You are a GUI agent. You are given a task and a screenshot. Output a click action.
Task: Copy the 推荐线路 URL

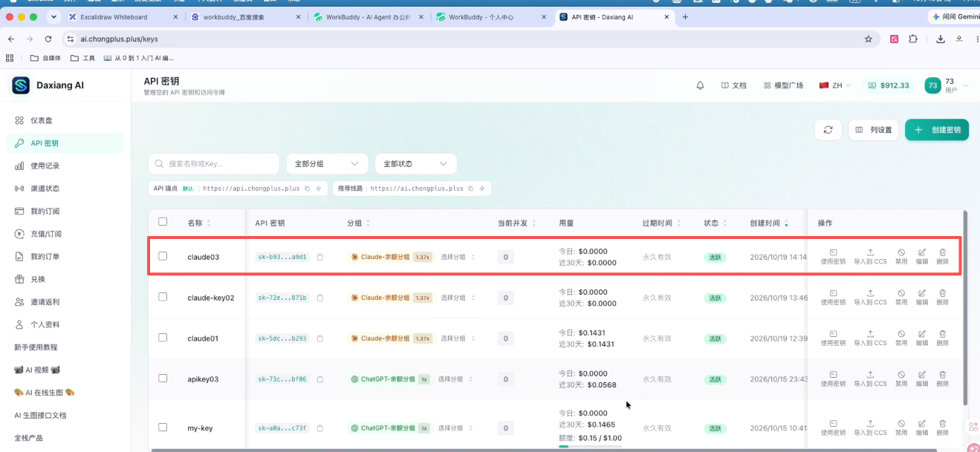470,189
